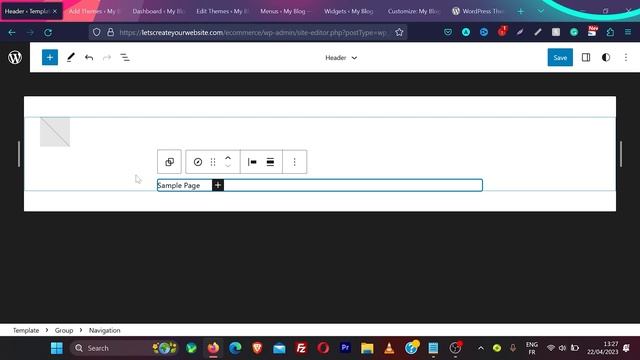Grab the block drag handle

pyautogui.click(x=213, y=162)
